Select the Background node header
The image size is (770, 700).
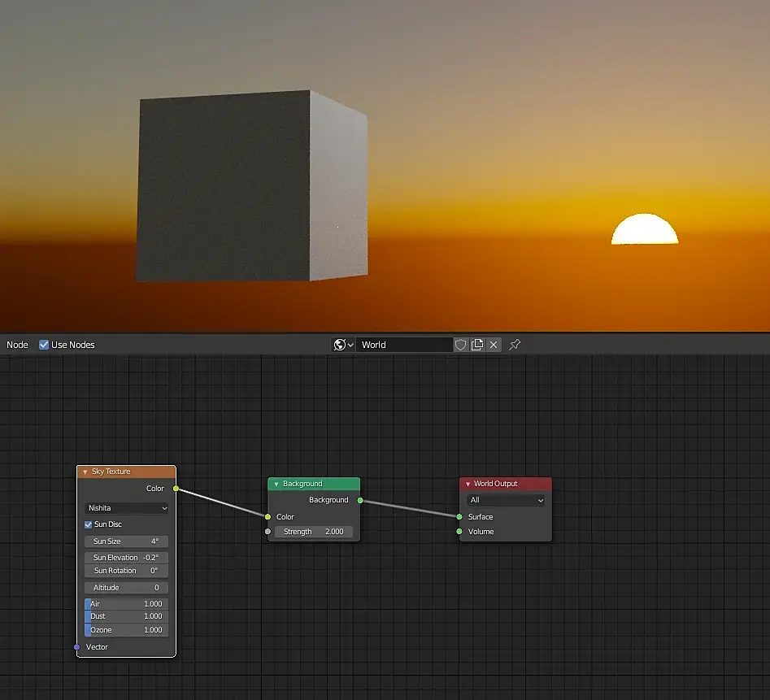pyautogui.click(x=314, y=484)
